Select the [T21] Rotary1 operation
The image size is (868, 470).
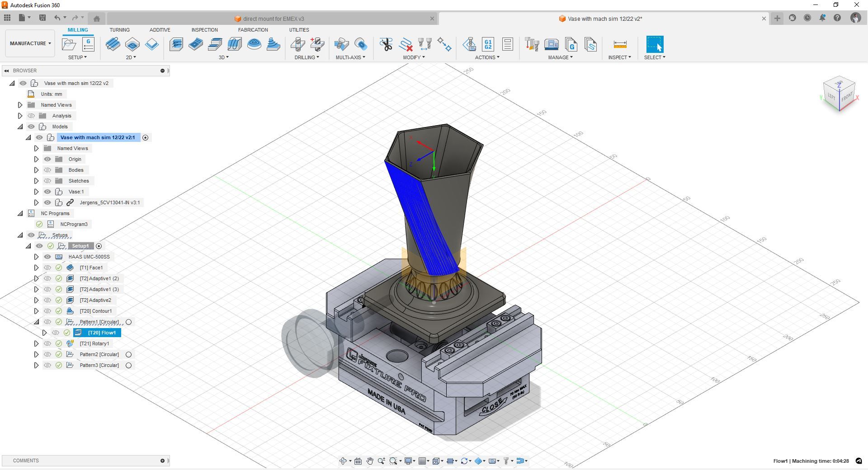coord(94,343)
